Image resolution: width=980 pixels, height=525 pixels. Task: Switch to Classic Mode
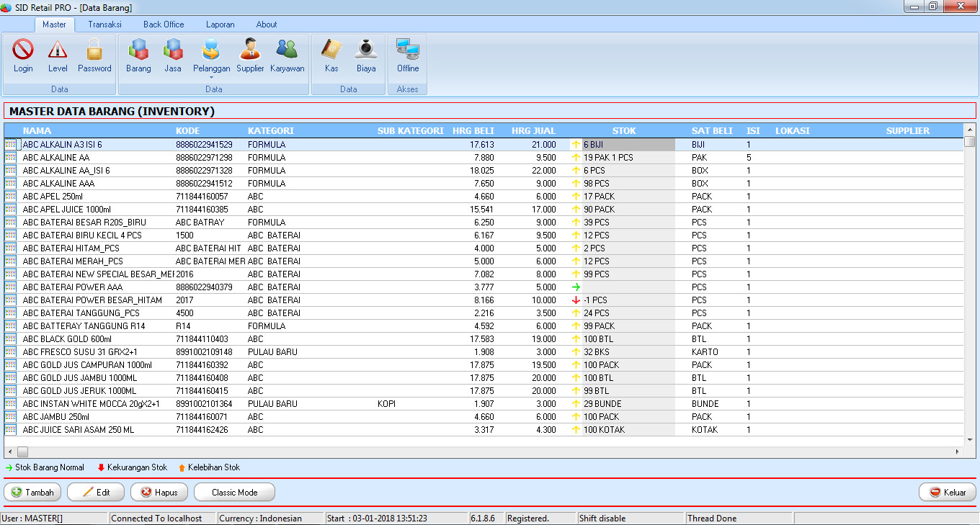(x=234, y=492)
